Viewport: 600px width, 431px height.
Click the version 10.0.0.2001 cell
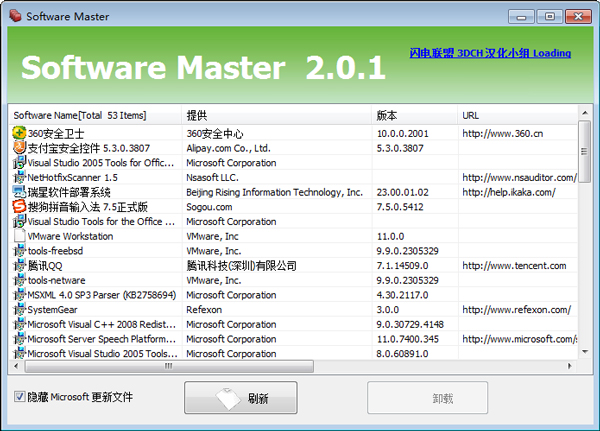click(403, 134)
